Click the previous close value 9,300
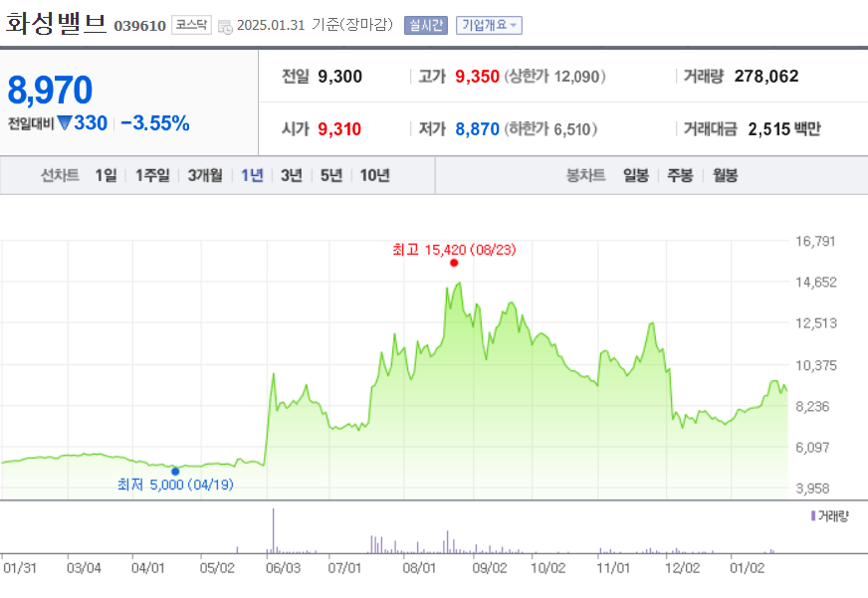The width and height of the screenshot is (868, 598). [x=339, y=77]
